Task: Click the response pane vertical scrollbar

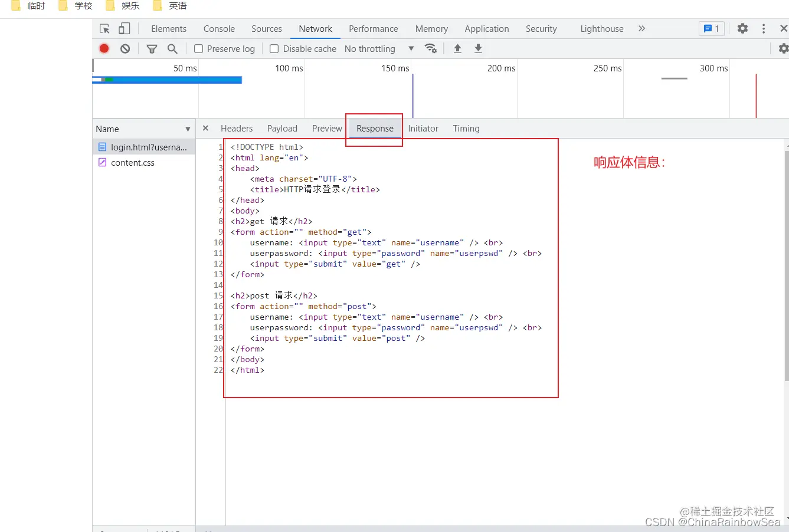Action: [x=787, y=265]
